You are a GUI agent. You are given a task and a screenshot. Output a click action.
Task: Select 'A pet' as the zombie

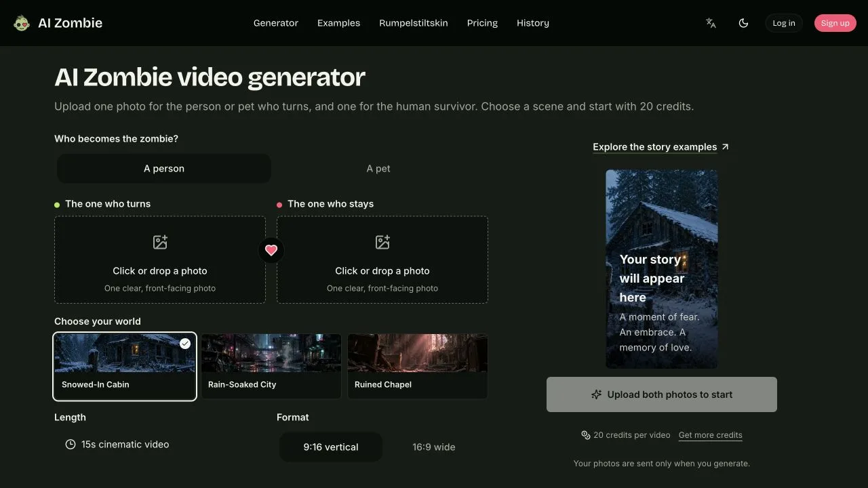[378, 168]
